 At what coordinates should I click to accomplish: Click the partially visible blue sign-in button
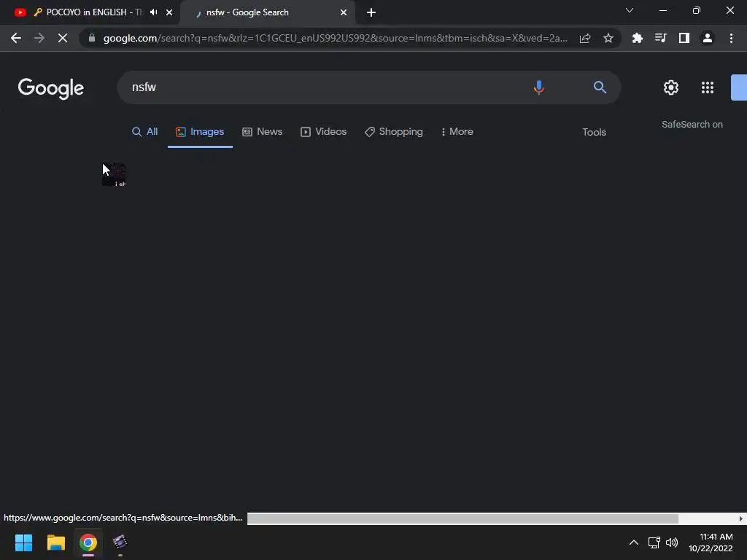739,87
